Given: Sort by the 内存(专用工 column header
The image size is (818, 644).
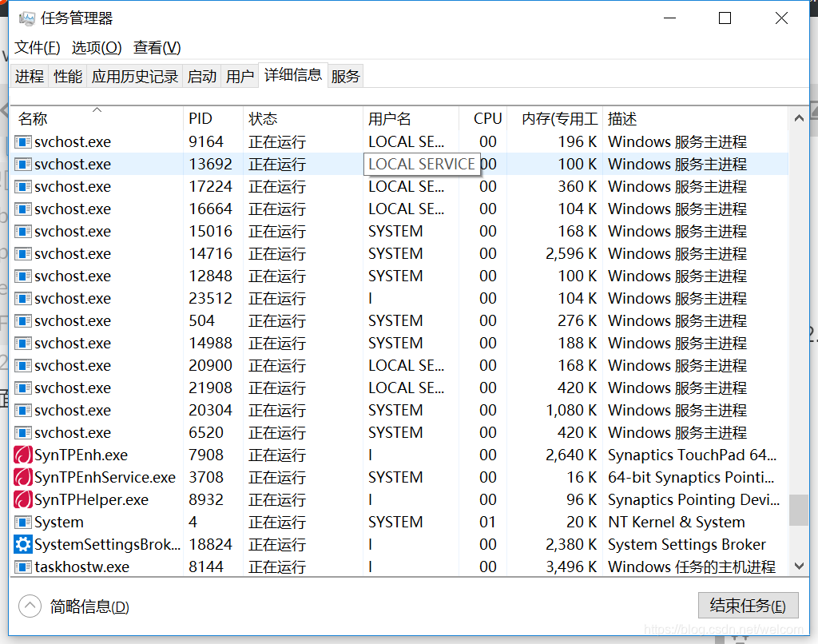Looking at the screenshot, I should (554, 118).
